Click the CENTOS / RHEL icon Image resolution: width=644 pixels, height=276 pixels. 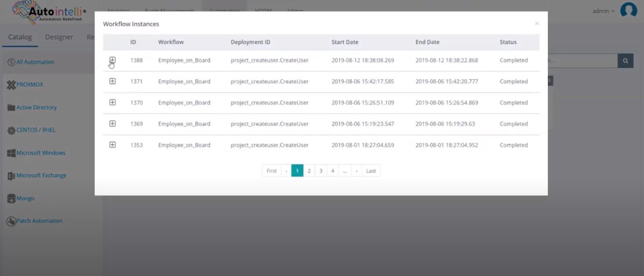click(11, 130)
